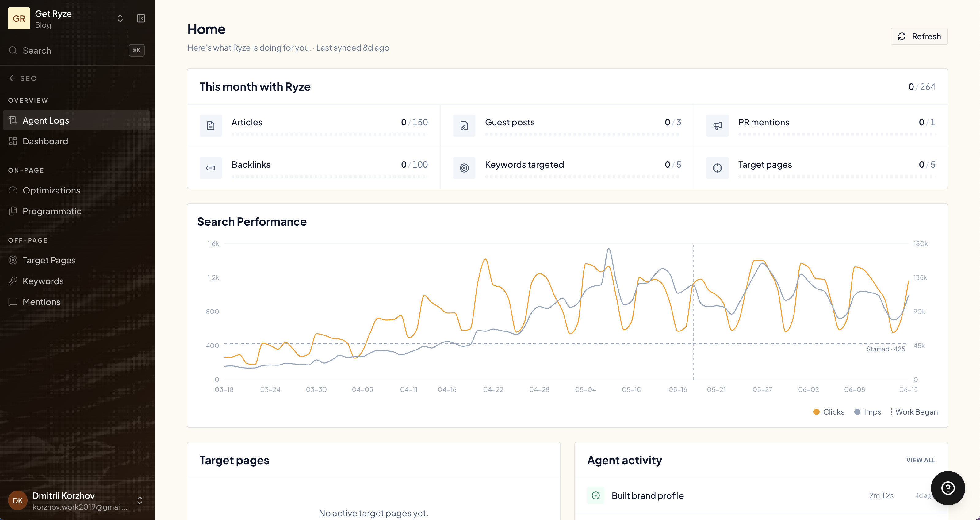Click the Optimizations gauge icon
Screen dimensions: 980x520
click(13, 190)
